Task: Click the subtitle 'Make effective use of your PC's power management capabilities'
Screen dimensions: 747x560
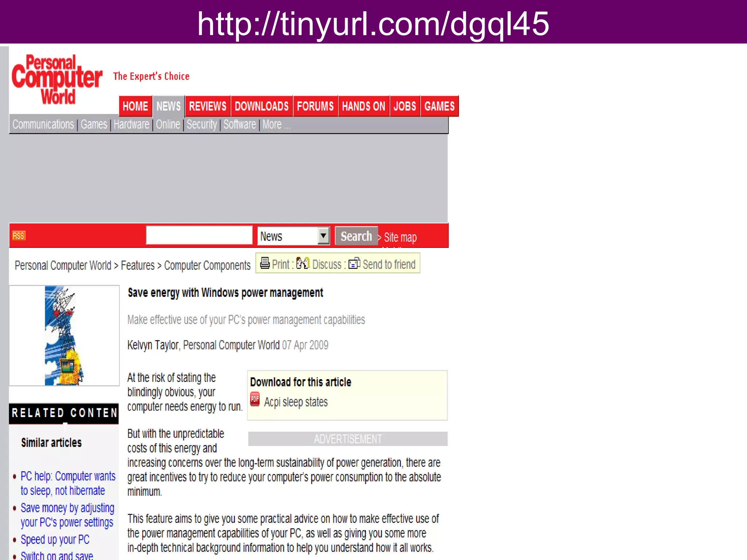Action: pos(246,320)
